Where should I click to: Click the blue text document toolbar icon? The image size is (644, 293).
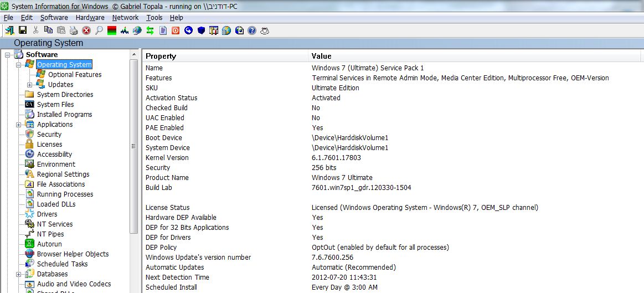coord(163,30)
